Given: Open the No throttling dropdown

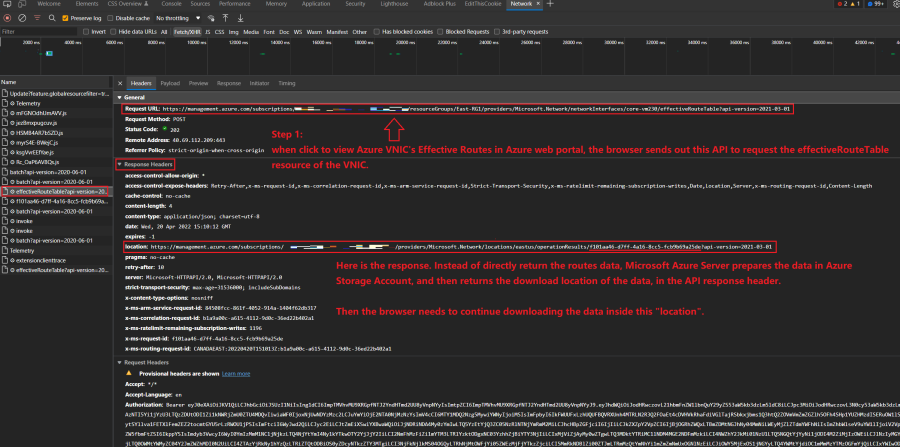Looking at the screenshot, I should pyautogui.click(x=178, y=18).
